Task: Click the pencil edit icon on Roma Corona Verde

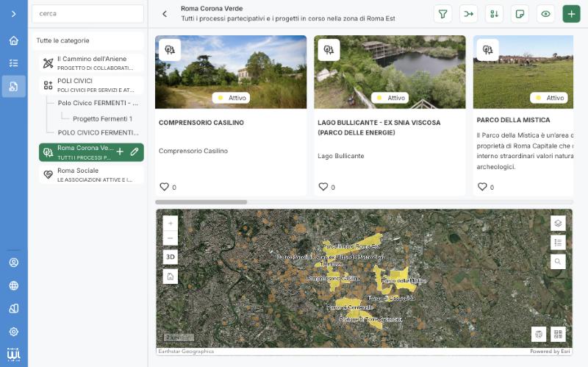Action: 135,152
